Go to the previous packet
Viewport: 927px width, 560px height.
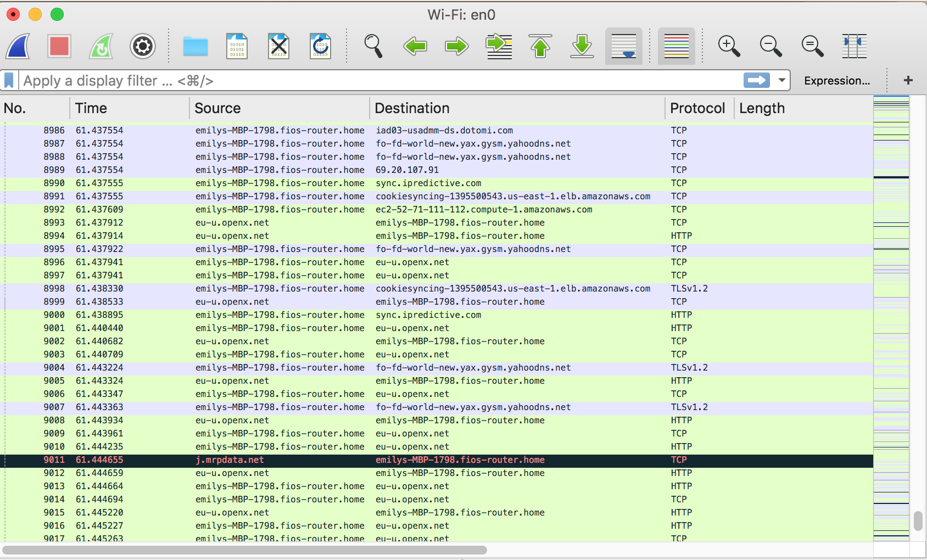click(415, 46)
